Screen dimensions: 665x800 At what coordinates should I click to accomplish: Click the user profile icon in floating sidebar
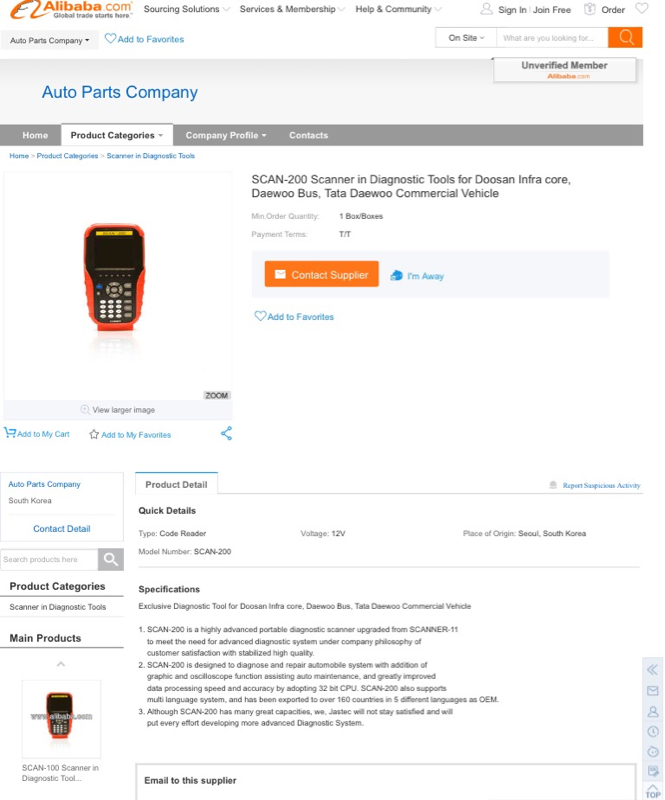pyautogui.click(x=652, y=711)
